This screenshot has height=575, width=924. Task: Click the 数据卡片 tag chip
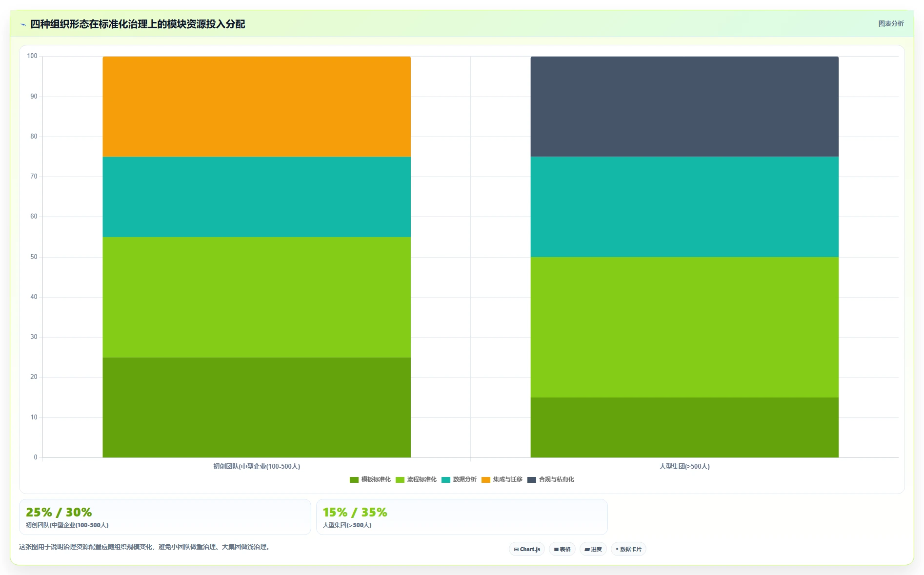tap(628, 549)
